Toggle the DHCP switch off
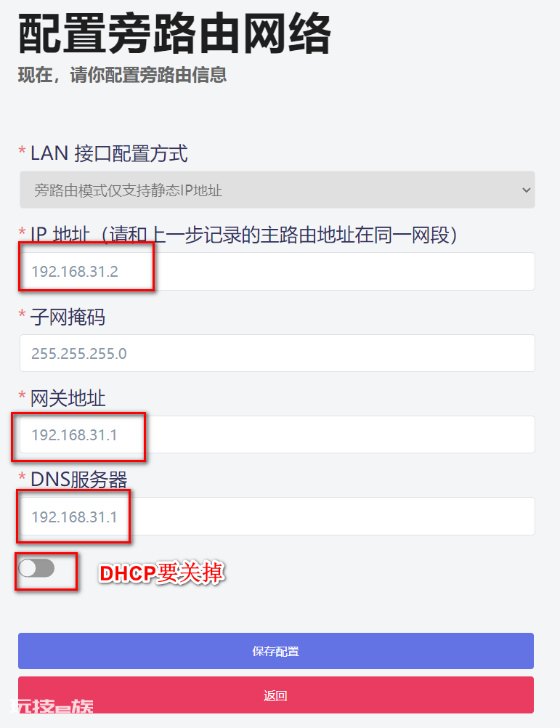The width and height of the screenshot is (560, 728). tap(36, 568)
